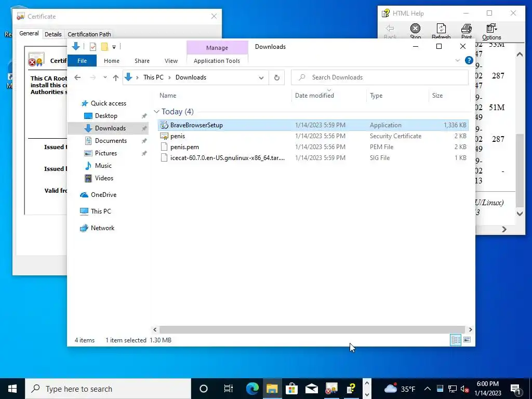Click Downloads breadcrumb in address bar
This screenshot has height=399, width=532.
click(191, 77)
